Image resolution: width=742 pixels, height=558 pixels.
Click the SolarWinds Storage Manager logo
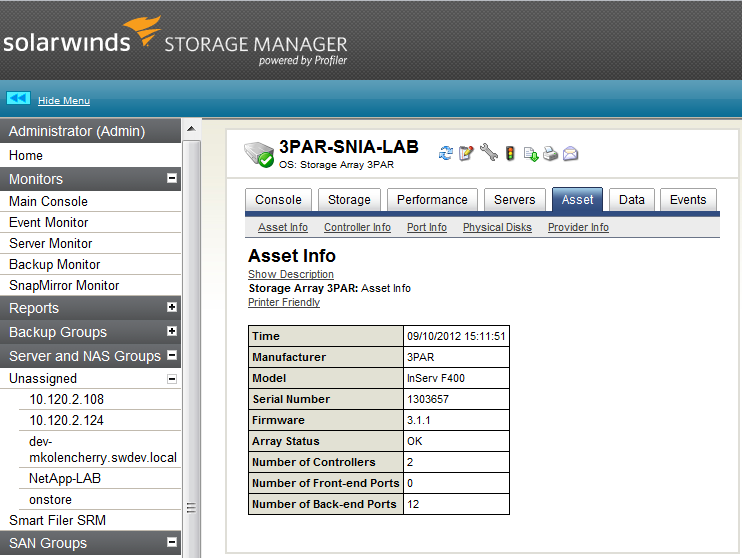[175, 42]
